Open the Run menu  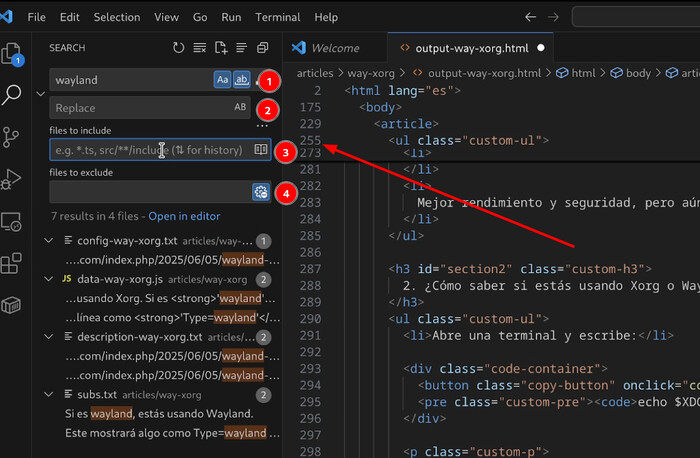(231, 17)
